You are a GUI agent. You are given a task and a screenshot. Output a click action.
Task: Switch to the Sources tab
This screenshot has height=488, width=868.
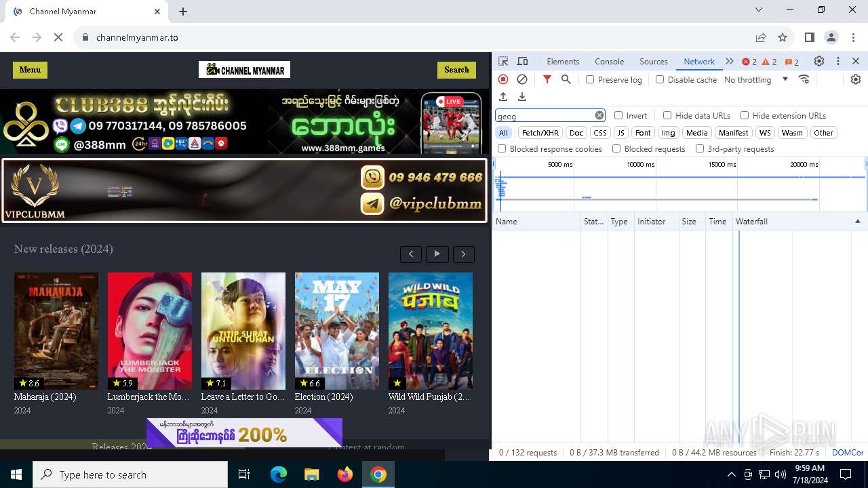click(x=654, y=61)
